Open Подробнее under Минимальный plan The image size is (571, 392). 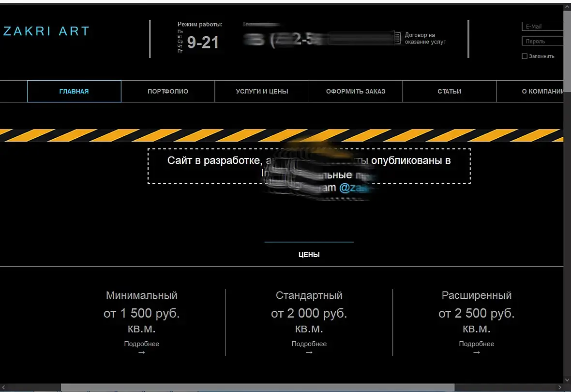point(142,344)
